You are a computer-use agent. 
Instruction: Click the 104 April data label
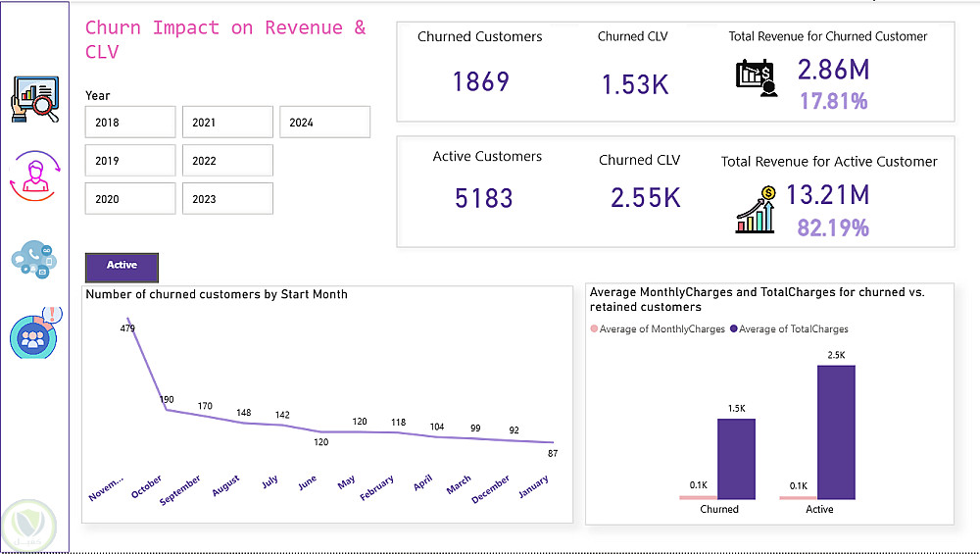[437, 427]
